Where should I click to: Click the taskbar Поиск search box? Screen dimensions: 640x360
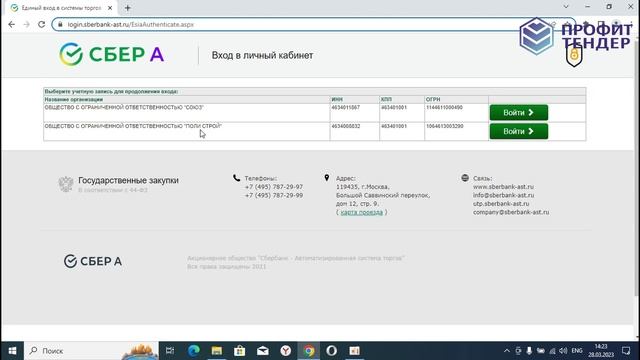(x=91, y=351)
